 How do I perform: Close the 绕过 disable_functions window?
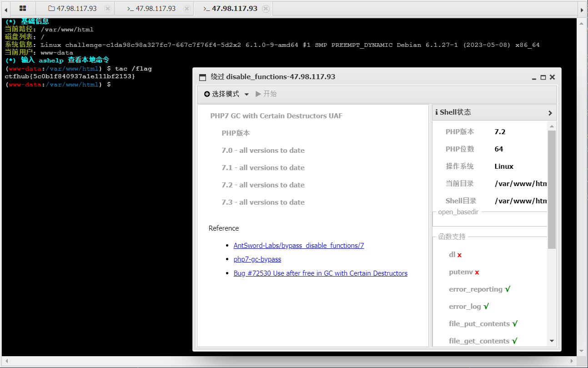click(x=552, y=77)
